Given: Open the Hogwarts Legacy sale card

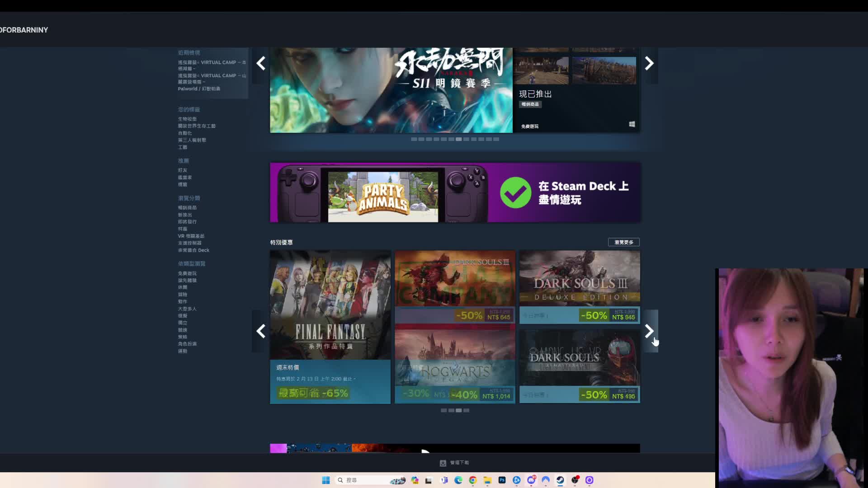Looking at the screenshot, I should (455, 366).
